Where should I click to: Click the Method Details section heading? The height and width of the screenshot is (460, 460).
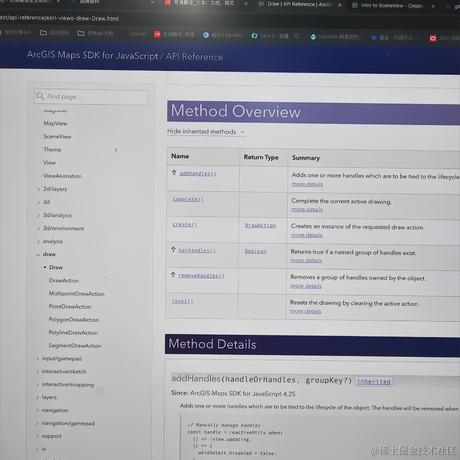212,344
